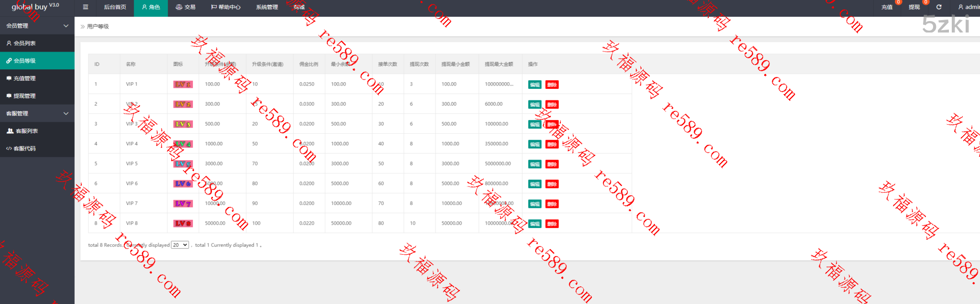Click the LV 1 level badge icon
Viewport: 980px width, 304px height.
point(183,84)
